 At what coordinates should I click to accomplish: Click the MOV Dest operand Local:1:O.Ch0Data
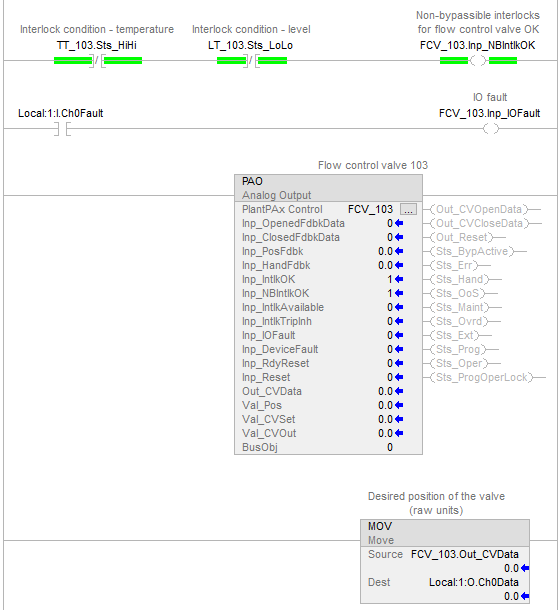(474, 582)
